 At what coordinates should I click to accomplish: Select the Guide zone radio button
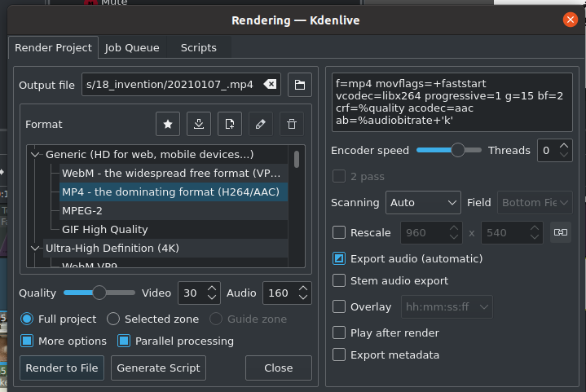click(x=216, y=319)
